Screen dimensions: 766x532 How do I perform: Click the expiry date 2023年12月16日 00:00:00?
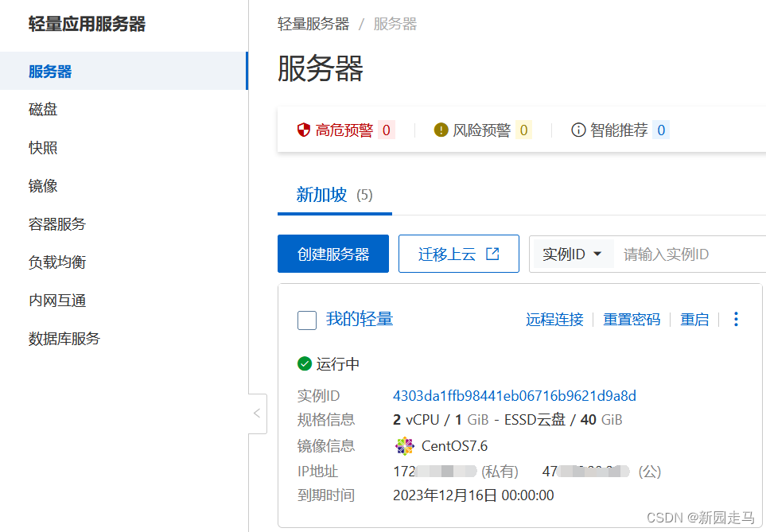pos(473,495)
